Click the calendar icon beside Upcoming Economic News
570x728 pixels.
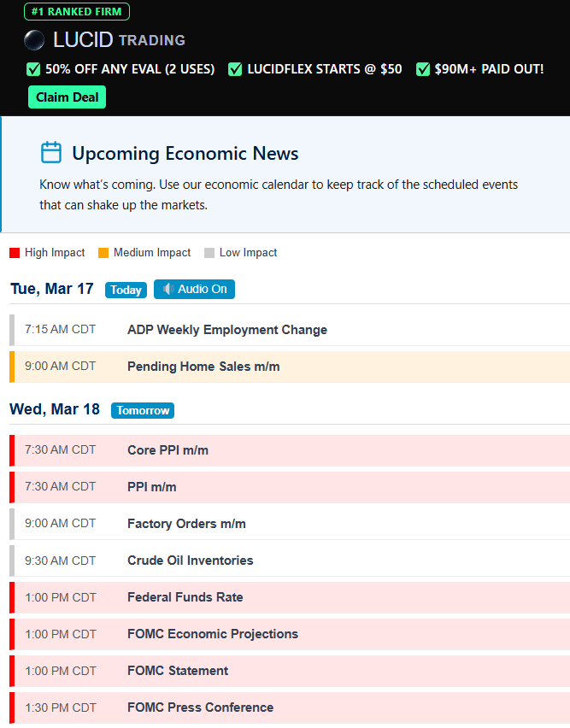point(51,152)
